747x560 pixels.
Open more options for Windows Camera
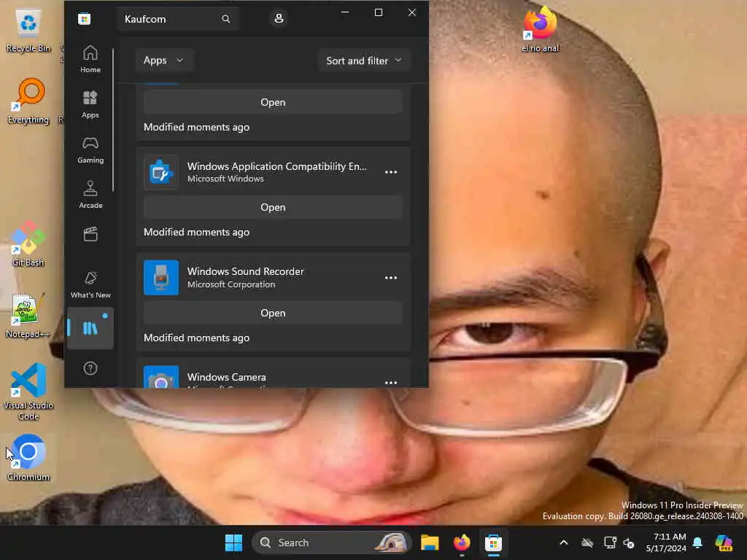tap(391, 382)
